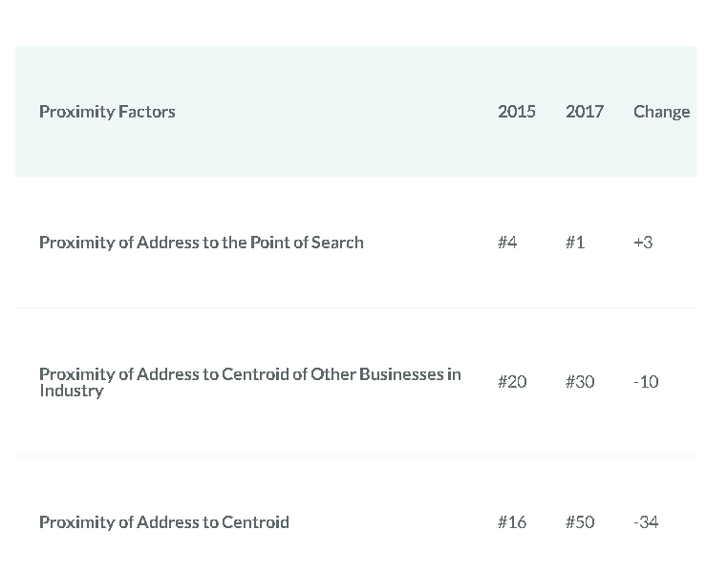Click the word Centroid in last row

pyautogui.click(x=255, y=522)
